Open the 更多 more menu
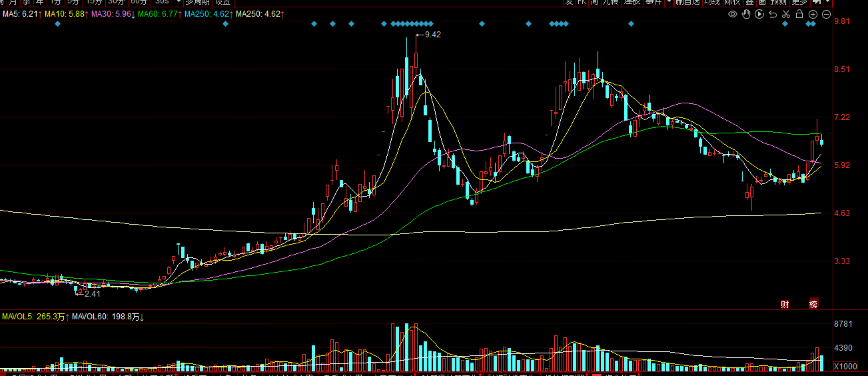Screen dimensions: 868x376 coord(799,3)
